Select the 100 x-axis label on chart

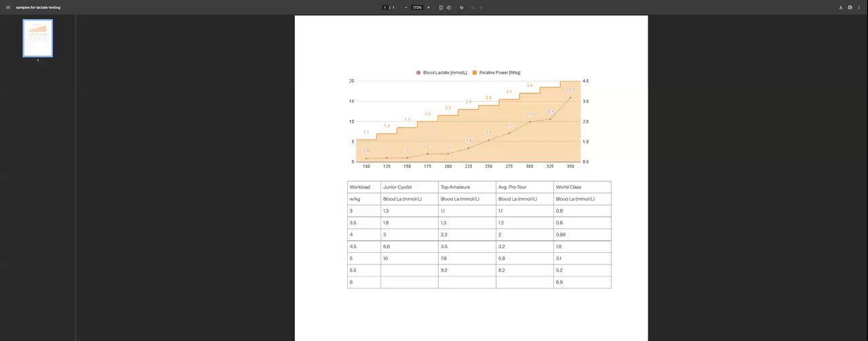(x=366, y=166)
